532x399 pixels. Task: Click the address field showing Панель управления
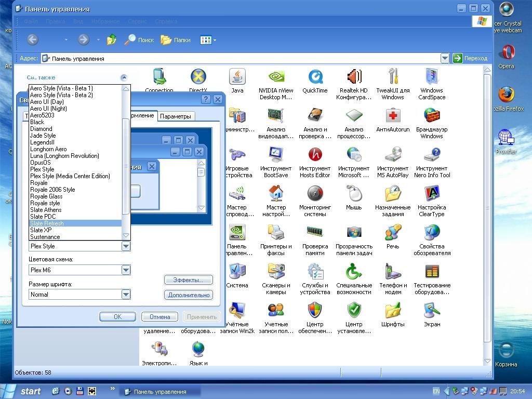pyautogui.click(x=239, y=58)
